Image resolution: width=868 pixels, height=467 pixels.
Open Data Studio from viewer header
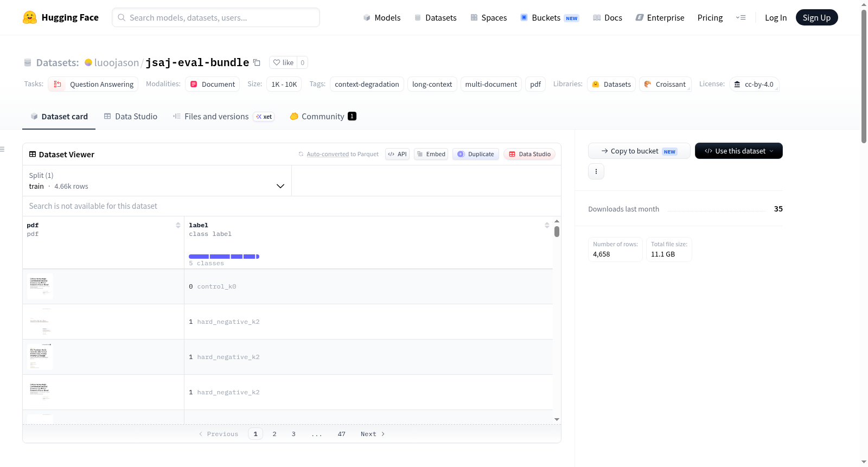529,154
